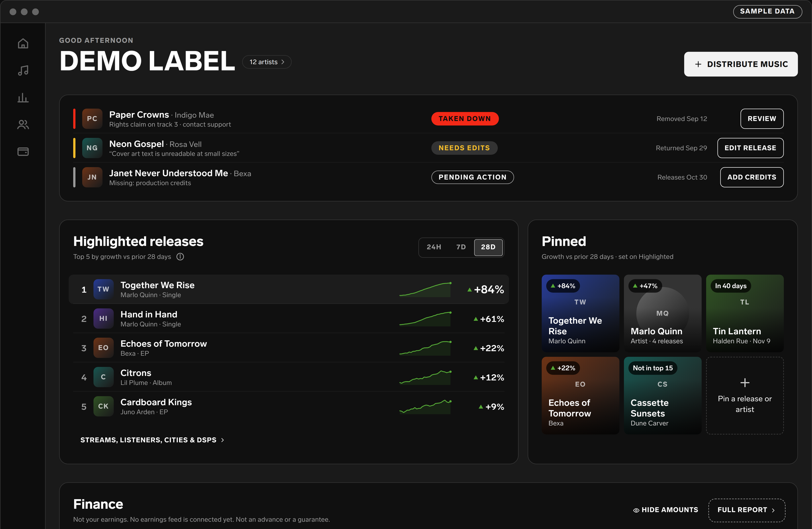Click the Distribute Music button
The image size is (812, 529).
click(741, 64)
